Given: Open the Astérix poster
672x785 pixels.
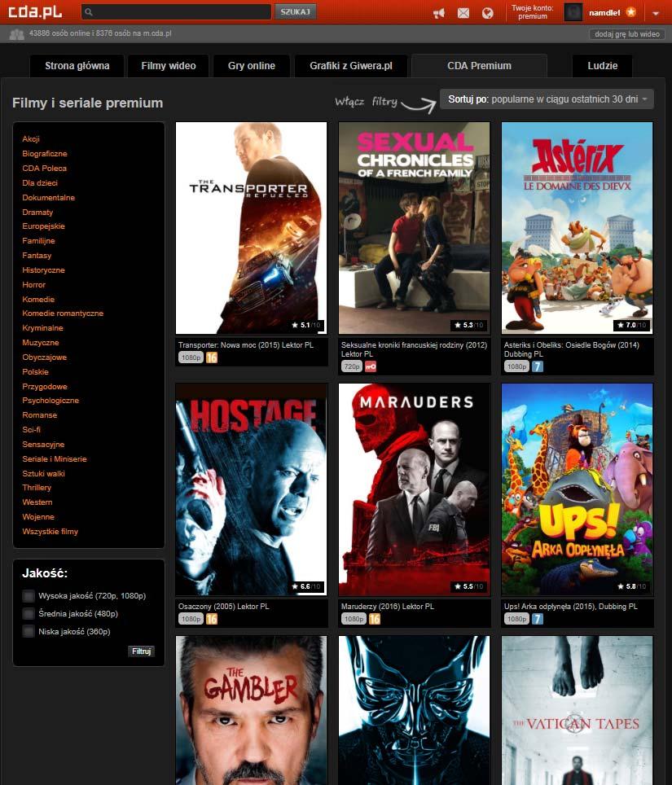Looking at the screenshot, I should (578, 228).
